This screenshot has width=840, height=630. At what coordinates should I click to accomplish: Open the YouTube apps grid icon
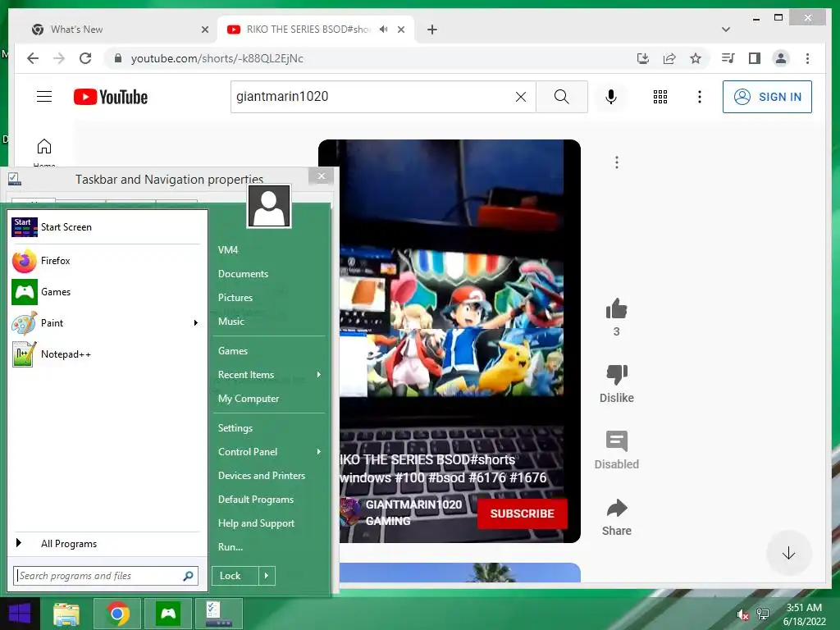[x=660, y=97]
